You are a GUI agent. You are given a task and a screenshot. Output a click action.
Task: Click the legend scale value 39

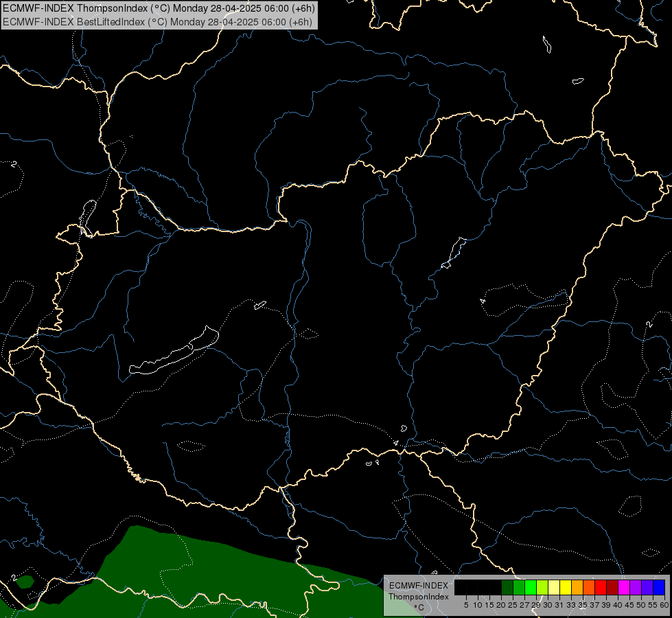pos(606,605)
